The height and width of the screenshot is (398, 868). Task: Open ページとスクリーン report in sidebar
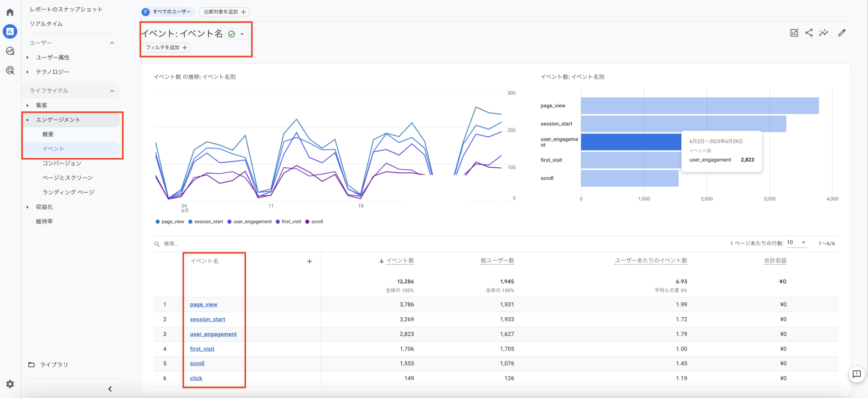(68, 178)
